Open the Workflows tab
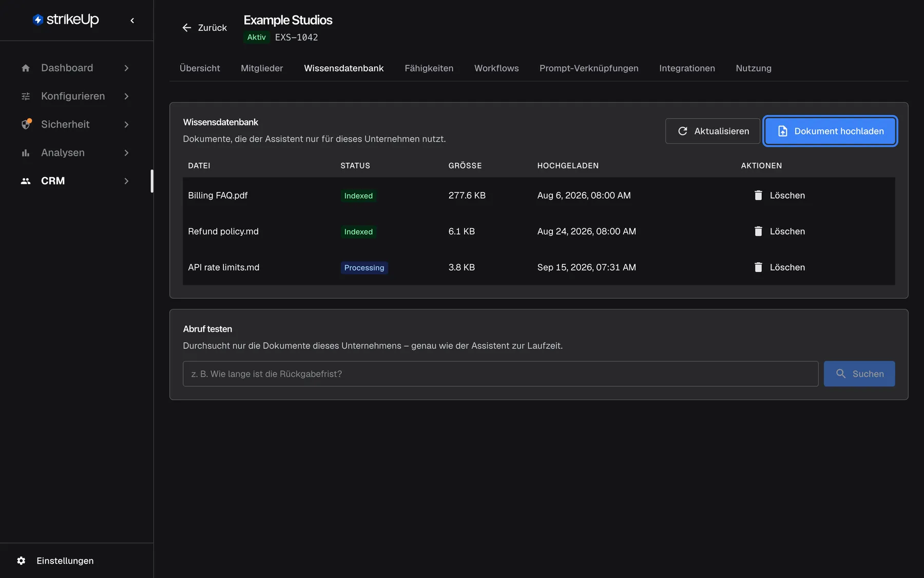The width and height of the screenshot is (924, 578). point(496,68)
